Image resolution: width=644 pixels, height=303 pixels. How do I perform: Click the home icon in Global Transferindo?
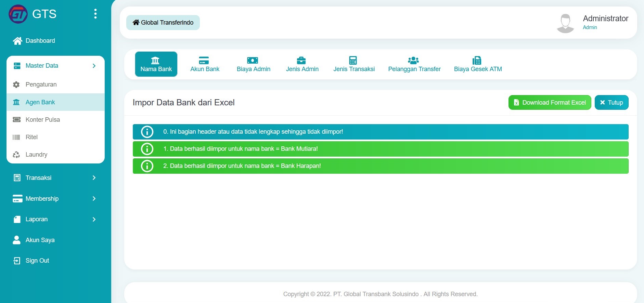[x=136, y=23]
